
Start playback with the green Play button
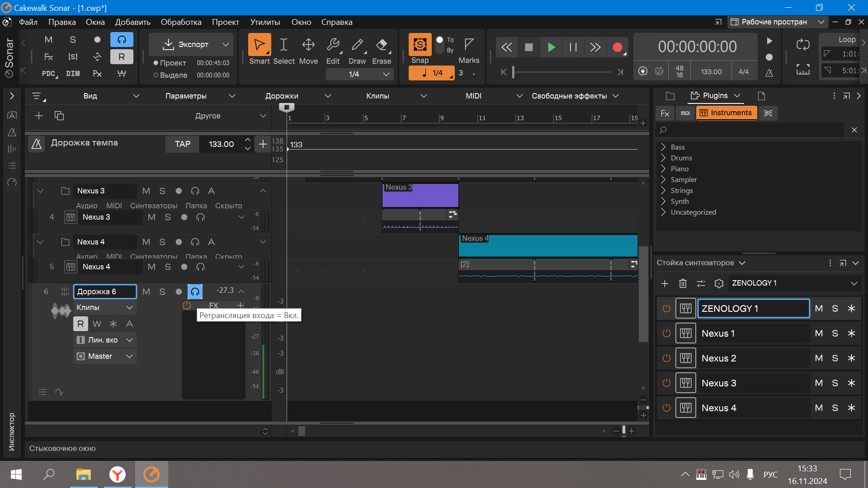pos(551,47)
